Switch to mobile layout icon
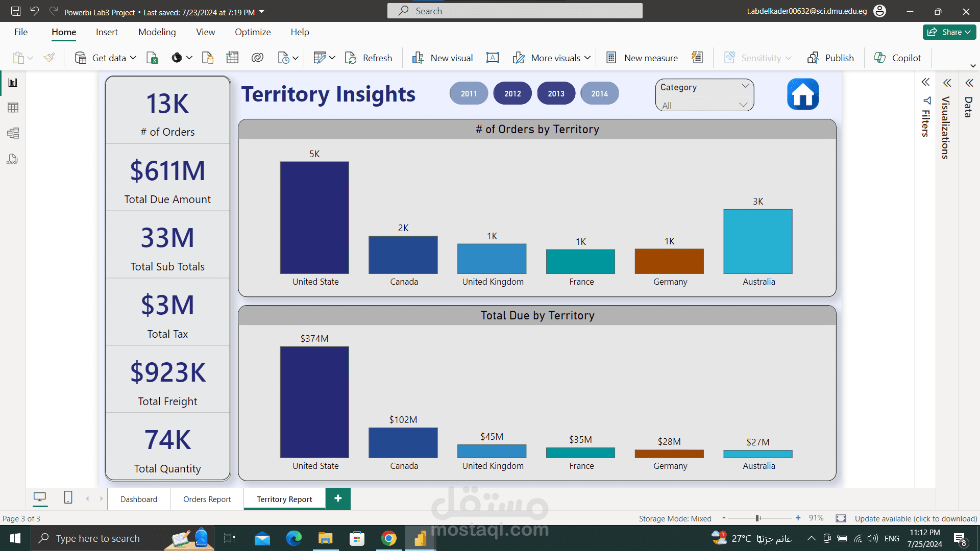The width and height of the screenshot is (980, 551). [x=68, y=498]
